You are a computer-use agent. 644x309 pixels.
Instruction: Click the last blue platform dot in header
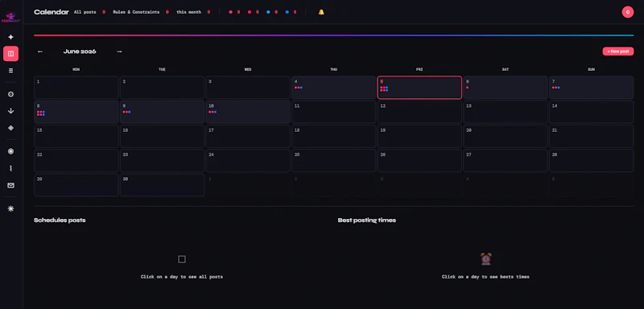287,12
